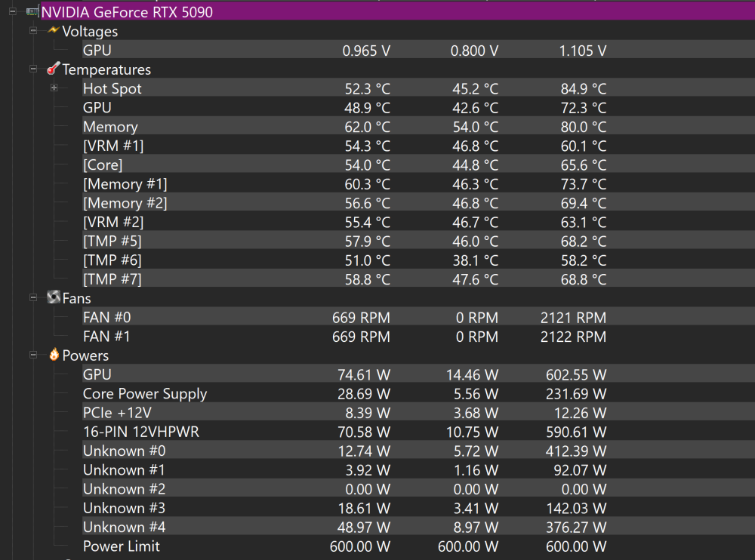Click the lightning bolt Voltages icon
Image resolution: width=755 pixels, height=560 pixels.
54,30
